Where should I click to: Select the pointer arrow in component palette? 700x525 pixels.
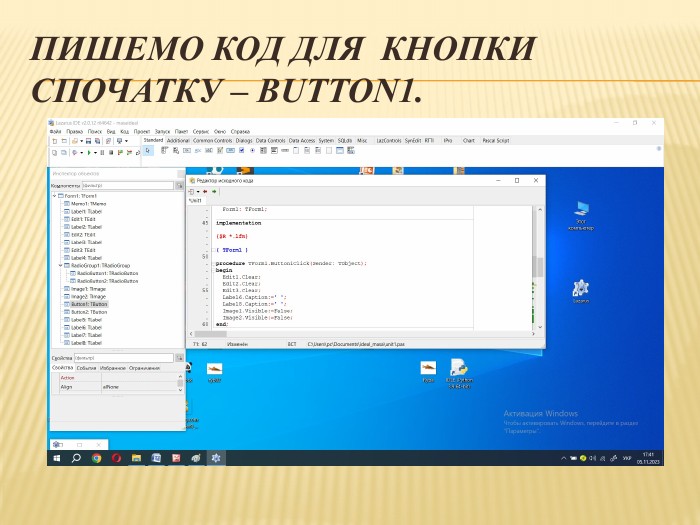click(148, 151)
